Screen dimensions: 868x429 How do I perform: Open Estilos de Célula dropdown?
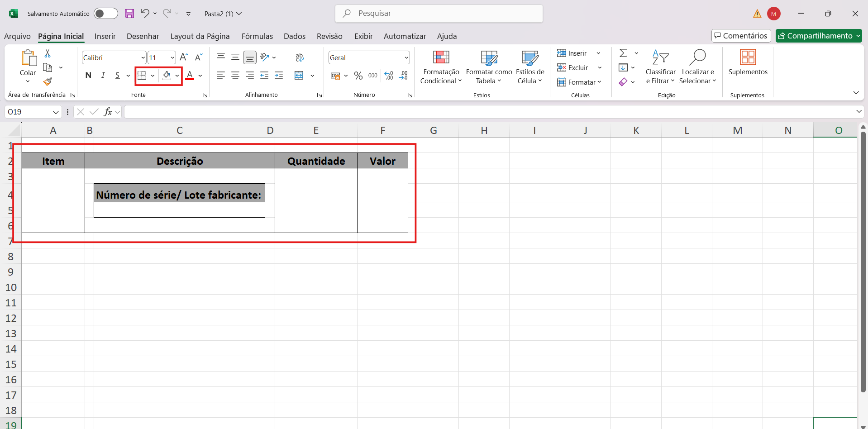(x=530, y=67)
